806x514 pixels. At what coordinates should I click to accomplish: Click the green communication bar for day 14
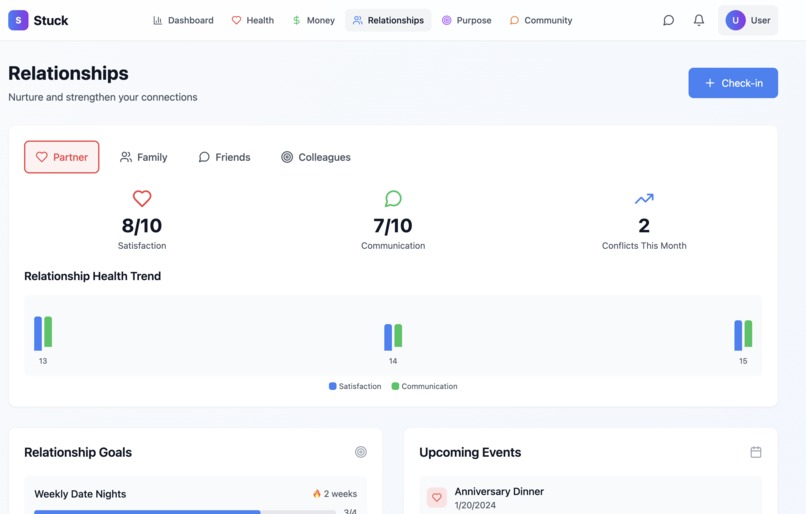click(x=398, y=336)
